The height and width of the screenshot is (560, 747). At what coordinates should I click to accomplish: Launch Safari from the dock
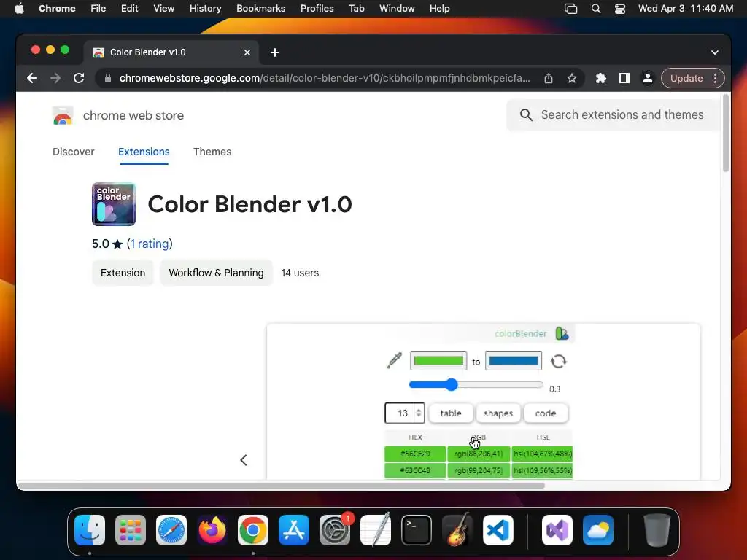pos(171,530)
